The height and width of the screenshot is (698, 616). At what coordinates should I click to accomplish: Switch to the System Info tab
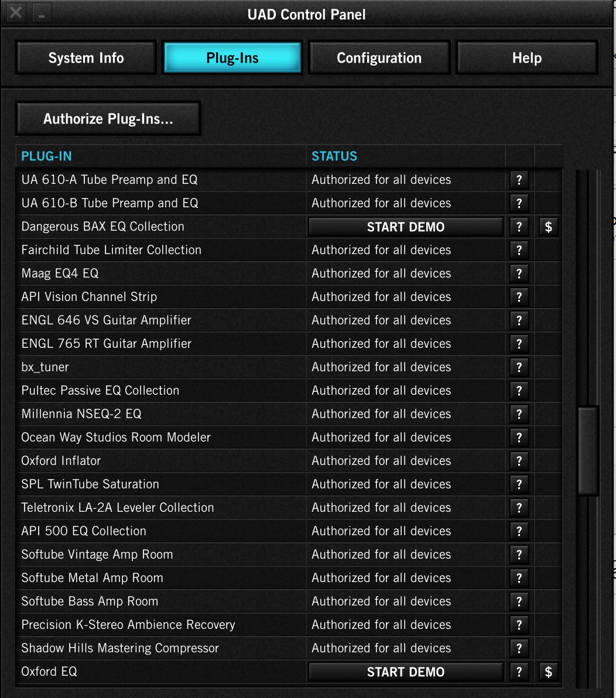[x=86, y=58]
